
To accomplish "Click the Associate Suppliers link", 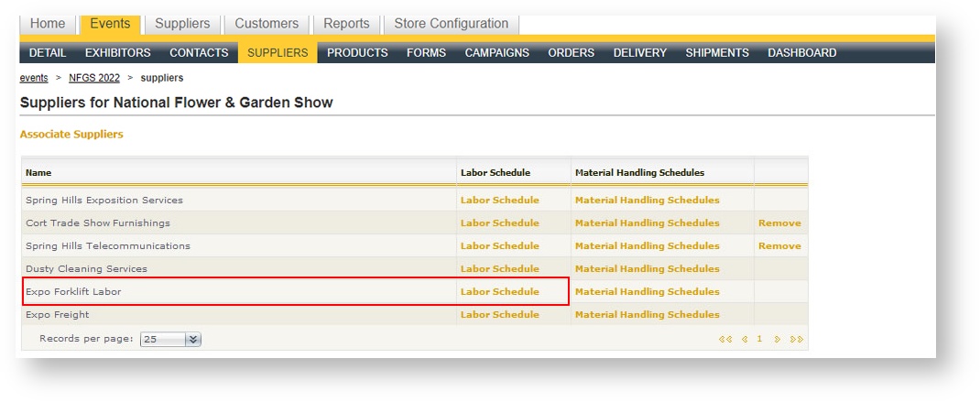I will [71, 135].
